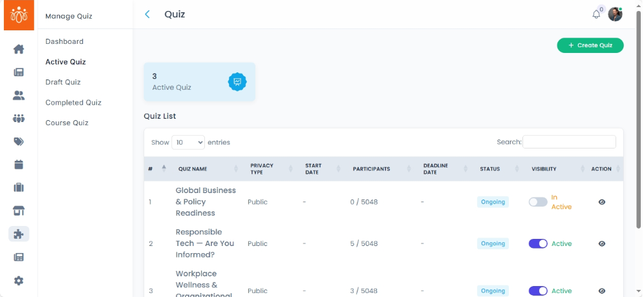The image size is (644, 297).
Task: Open the home icon in sidebar
Action: click(19, 49)
